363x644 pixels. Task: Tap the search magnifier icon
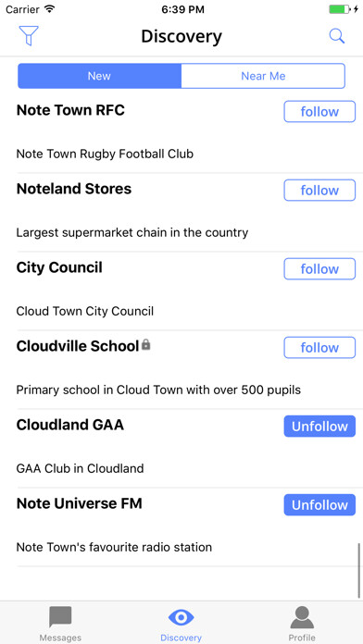(337, 36)
